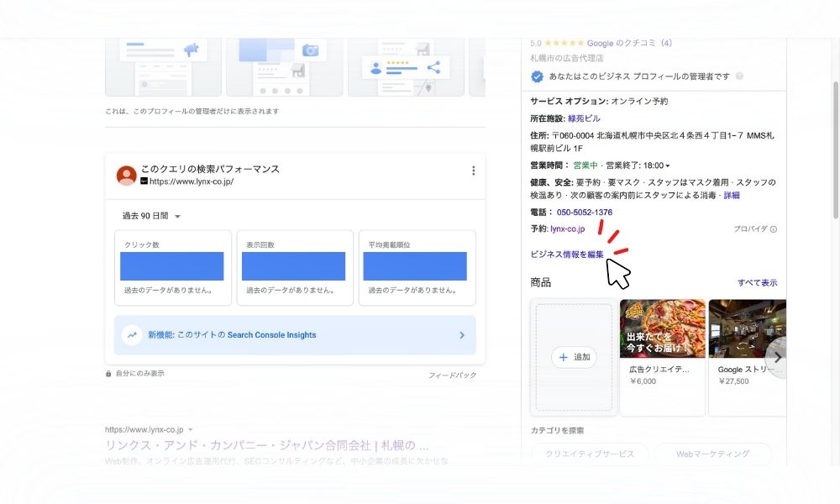Click the page vertical scrollbar
Viewport: 840px width, 504px height.
coord(836,150)
